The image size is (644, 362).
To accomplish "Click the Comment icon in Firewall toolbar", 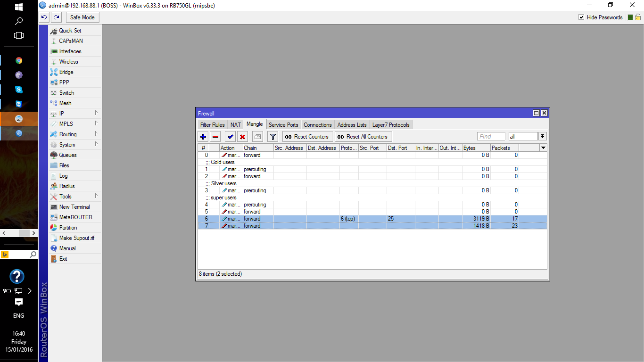I will [257, 137].
